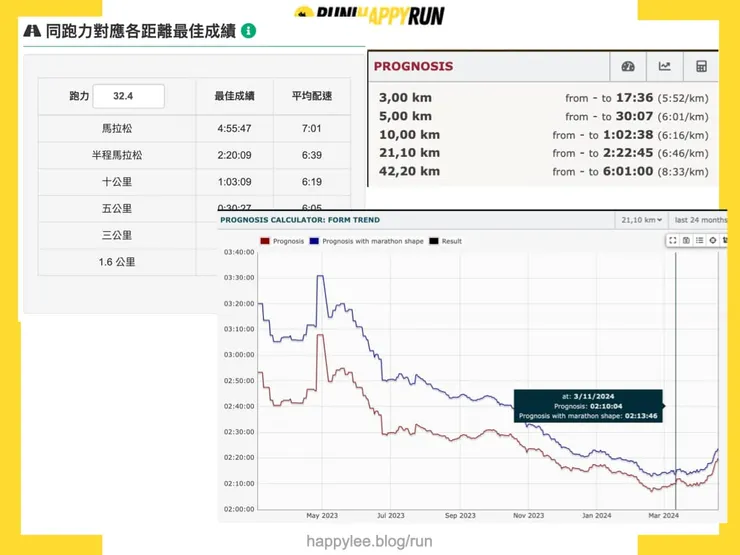Click the 10,00 km prognosis row
This screenshot has width=740, height=555.
click(544, 135)
